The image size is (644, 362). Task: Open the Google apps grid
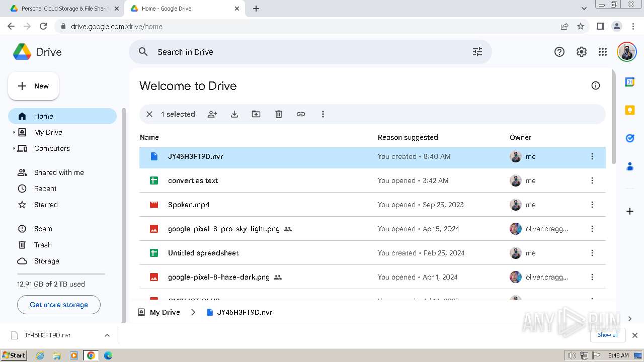[x=603, y=52]
